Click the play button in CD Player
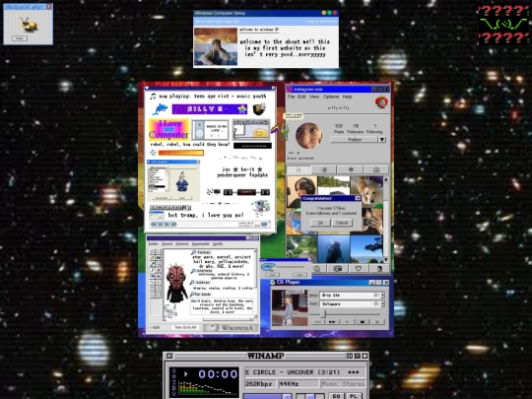The width and height of the screenshot is (532, 399). tap(347, 321)
